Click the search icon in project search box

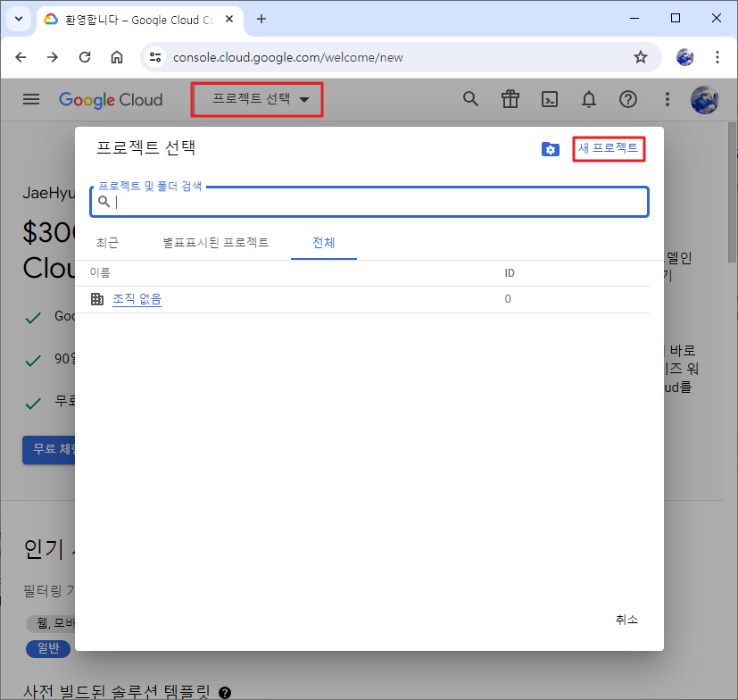tap(104, 202)
